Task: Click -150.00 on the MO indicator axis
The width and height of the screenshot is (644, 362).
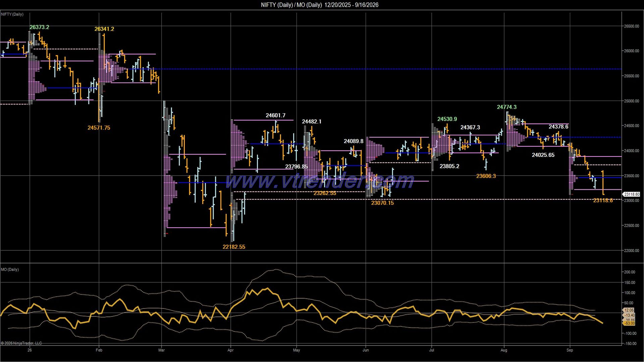Action: coord(629,344)
